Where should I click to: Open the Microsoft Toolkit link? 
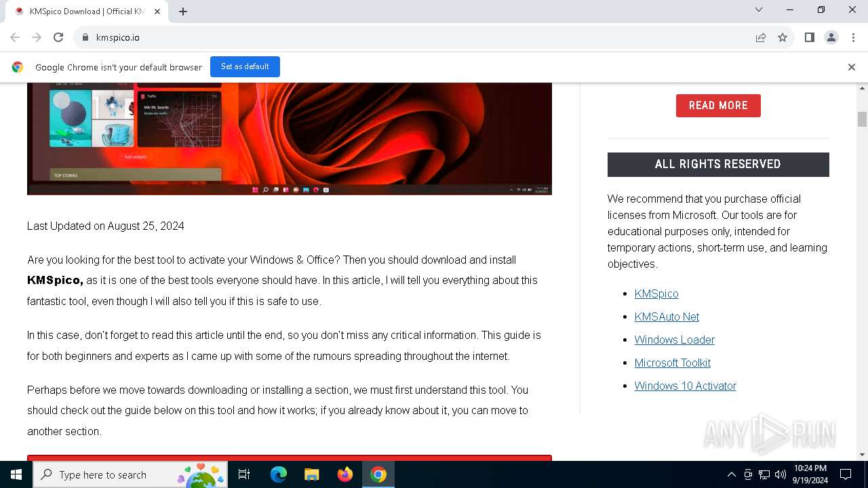click(x=673, y=363)
